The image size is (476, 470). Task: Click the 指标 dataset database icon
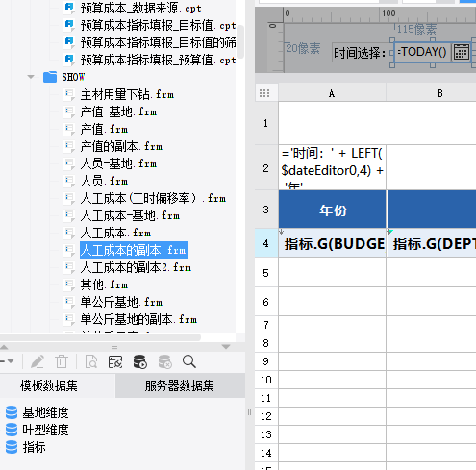(x=12, y=447)
